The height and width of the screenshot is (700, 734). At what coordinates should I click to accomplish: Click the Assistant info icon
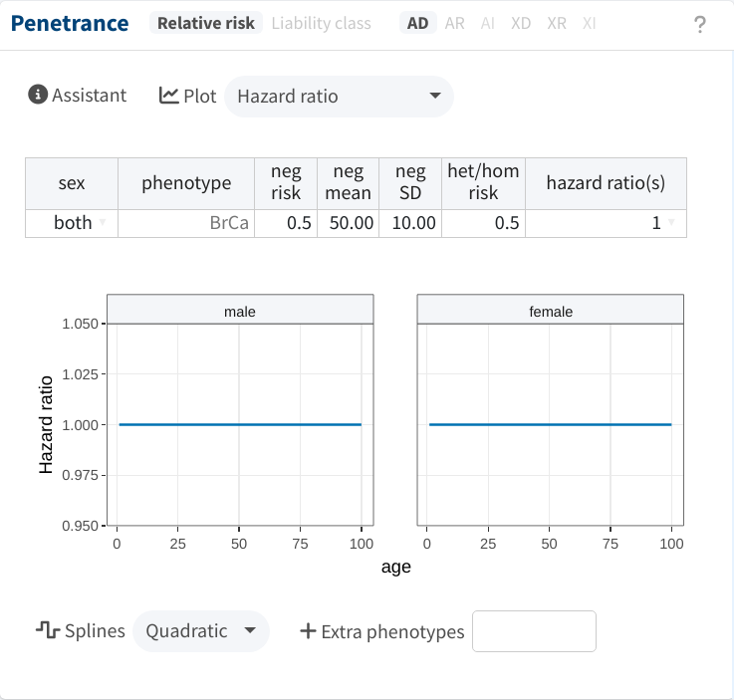pos(38,95)
